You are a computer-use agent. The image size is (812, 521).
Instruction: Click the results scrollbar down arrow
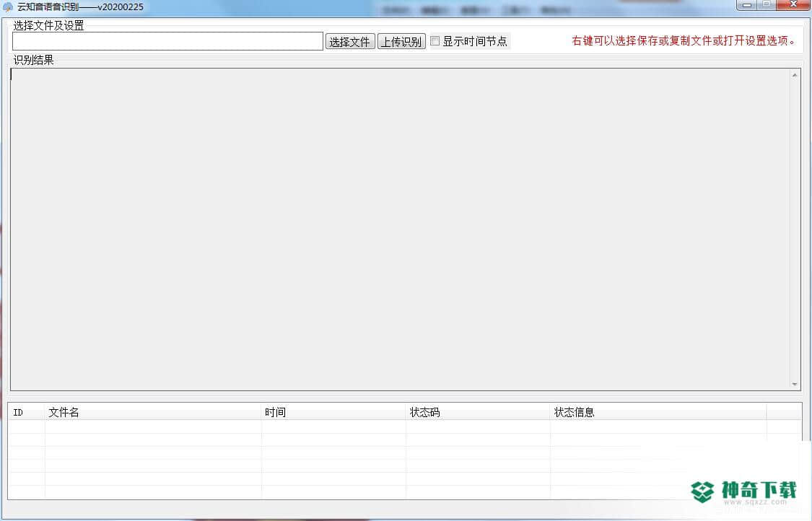point(795,385)
